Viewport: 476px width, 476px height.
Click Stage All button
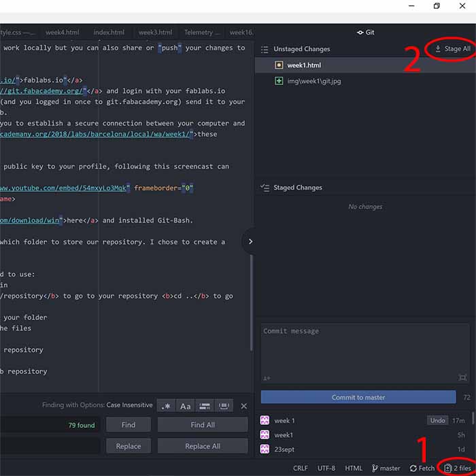coord(454,49)
